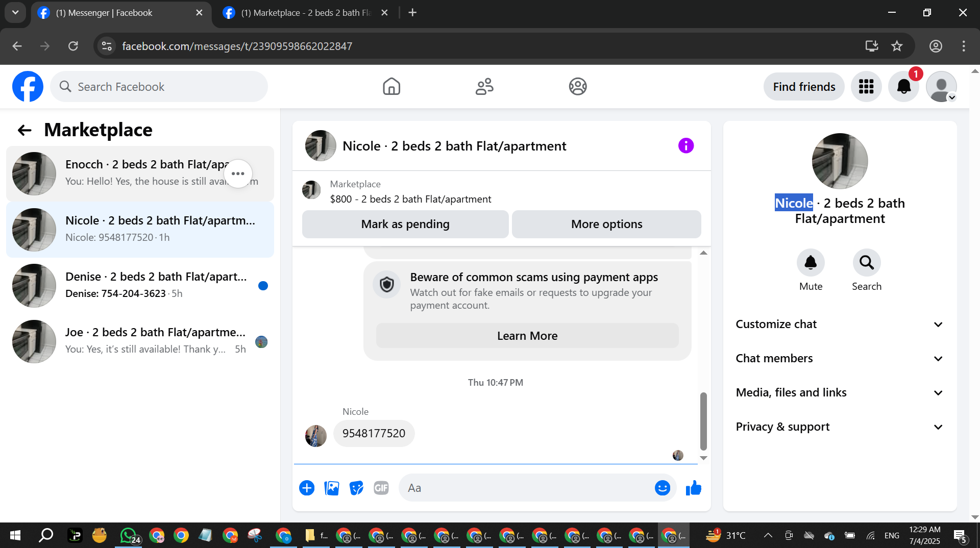Open a new browser tab

click(x=412, y=13)
